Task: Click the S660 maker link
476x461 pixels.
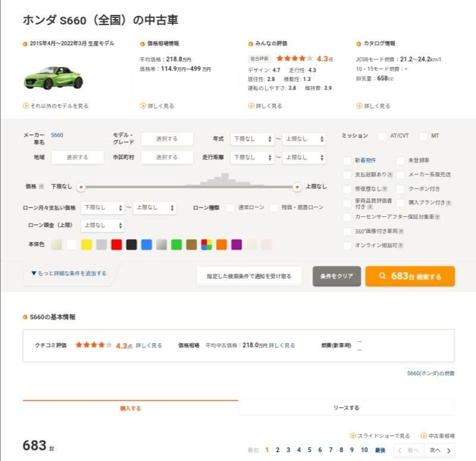Action: [x=57, y=135]
